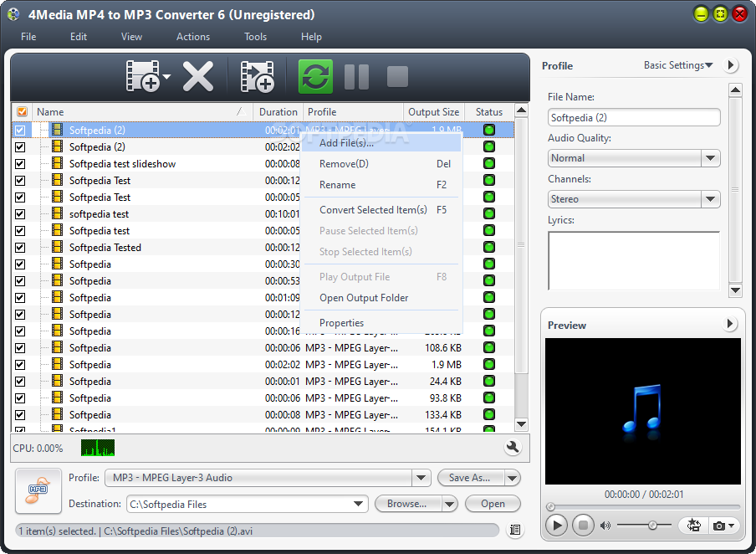The image size is (756, 554).
Task: Click the Save As... button
Action: (471, 478)
